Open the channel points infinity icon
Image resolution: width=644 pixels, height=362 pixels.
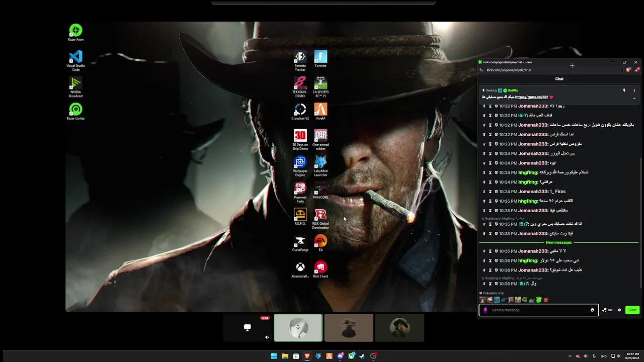click(x=607, y=310)
